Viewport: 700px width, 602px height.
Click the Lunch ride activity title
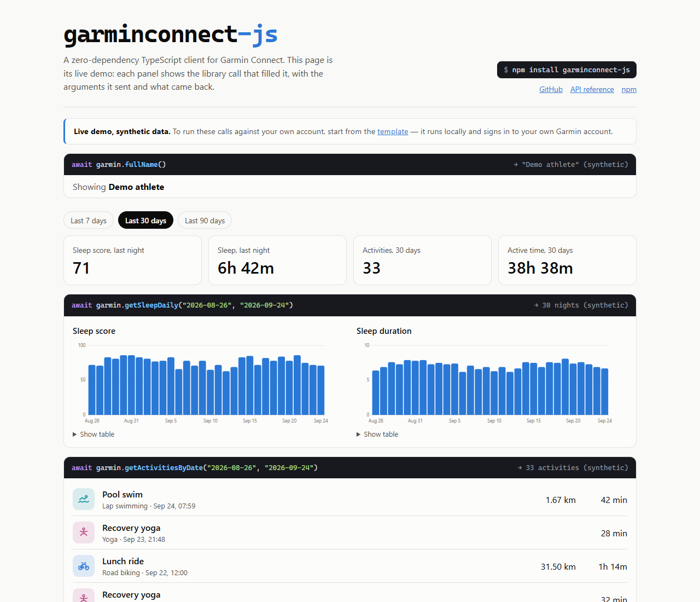pyautogui.click(x=123, y=561)
